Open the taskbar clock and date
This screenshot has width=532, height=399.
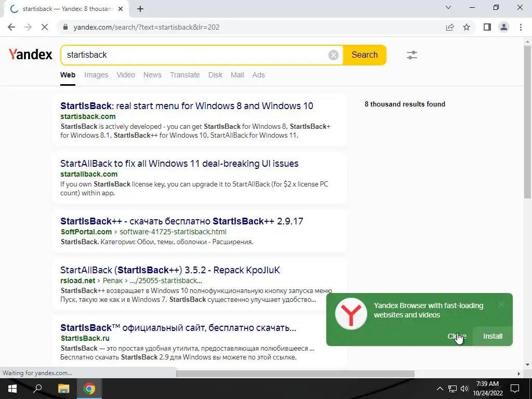tap(487, 389)
